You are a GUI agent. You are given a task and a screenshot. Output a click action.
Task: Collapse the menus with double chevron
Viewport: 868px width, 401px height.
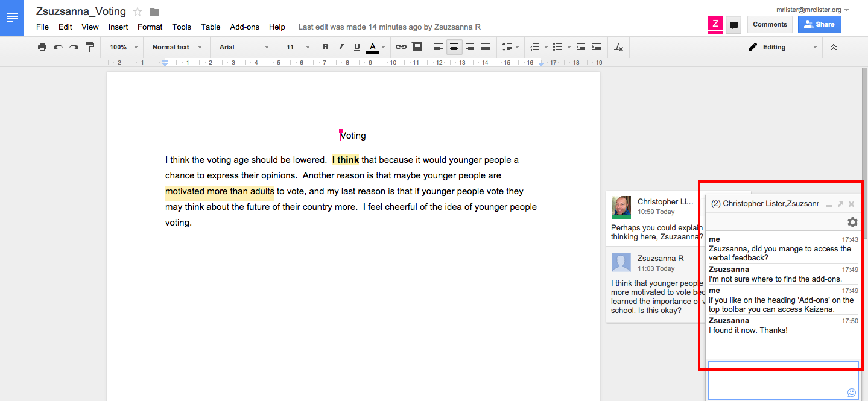coord(834,47)
